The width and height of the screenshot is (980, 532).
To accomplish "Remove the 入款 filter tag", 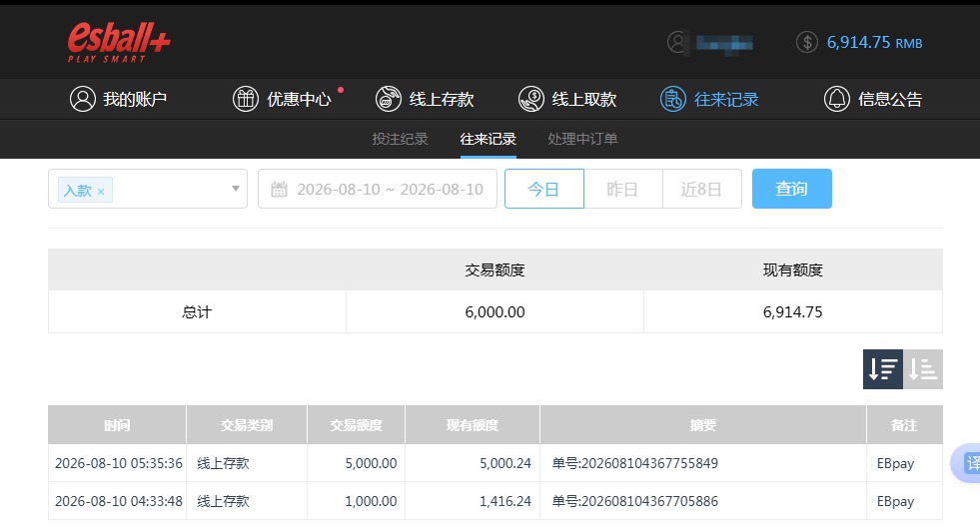I will 101,191.
